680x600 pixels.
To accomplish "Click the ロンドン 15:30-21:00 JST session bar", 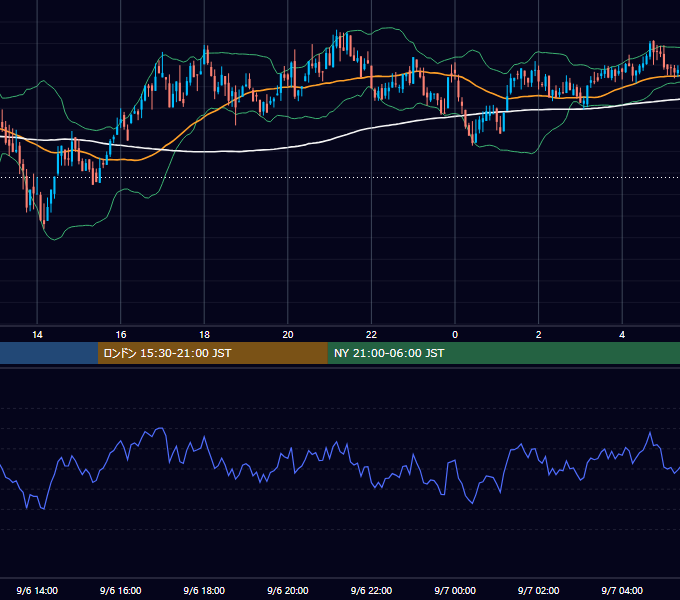I will pyautogui.click(x=212, y=353).
